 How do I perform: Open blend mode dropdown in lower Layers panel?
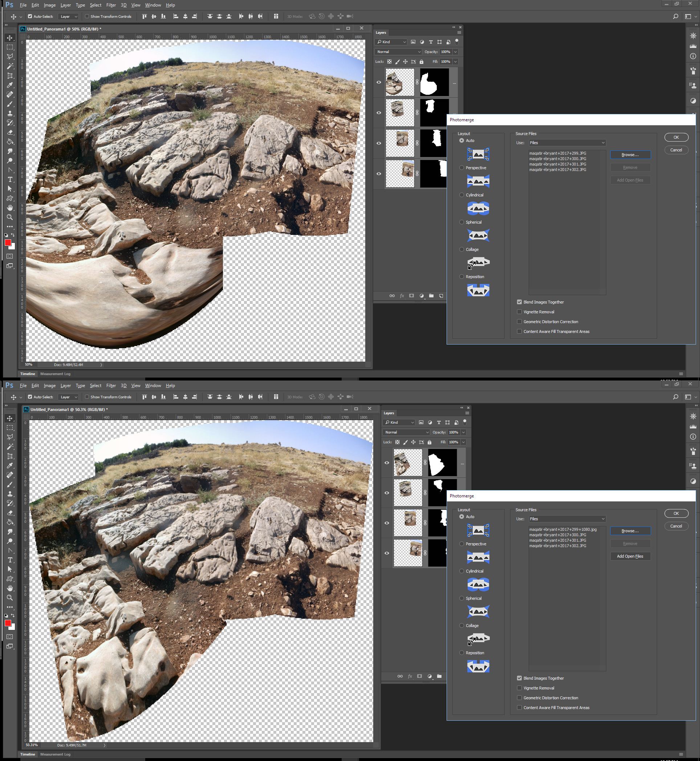click(406, 432)
